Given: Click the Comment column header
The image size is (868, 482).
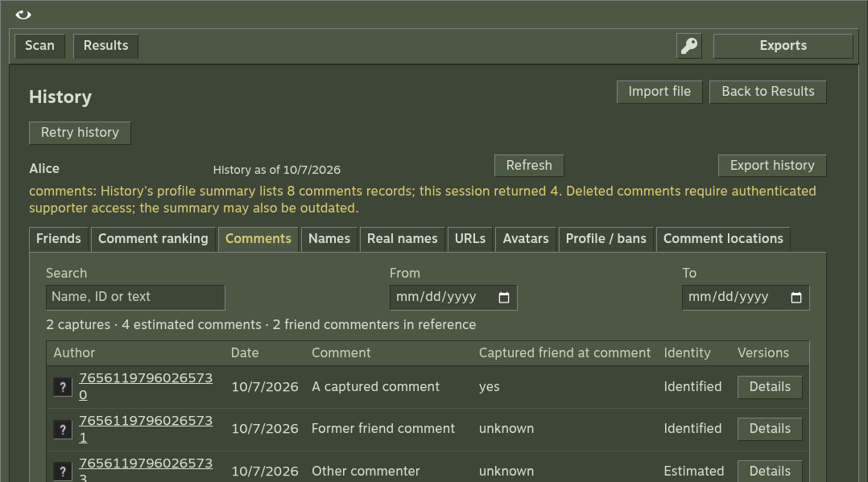Looking at the screenshot, I should [341, 353].
